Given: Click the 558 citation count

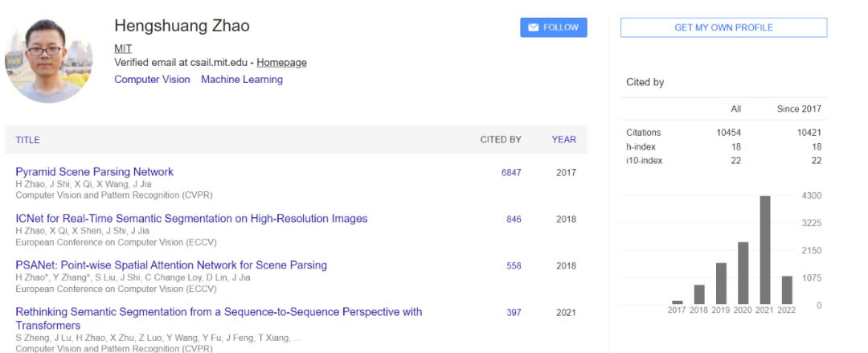Looking at the screenshot, I should click(514, 265).
